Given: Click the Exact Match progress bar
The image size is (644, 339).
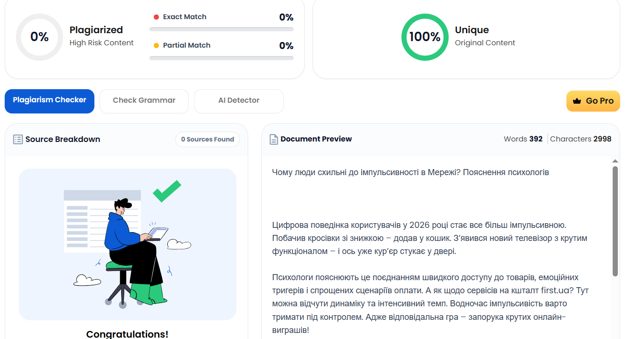Looking at the screenshot, I should [222, 29].
